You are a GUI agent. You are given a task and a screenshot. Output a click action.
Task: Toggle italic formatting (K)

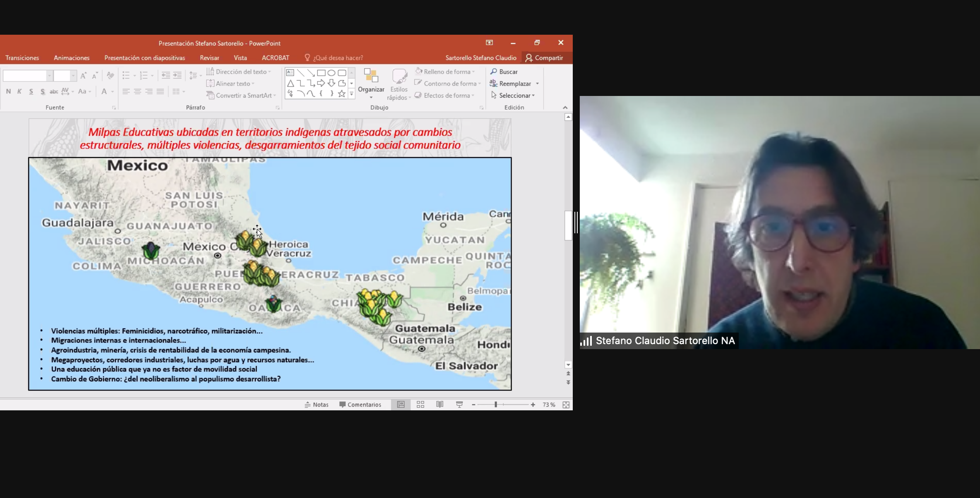[19, 91]
